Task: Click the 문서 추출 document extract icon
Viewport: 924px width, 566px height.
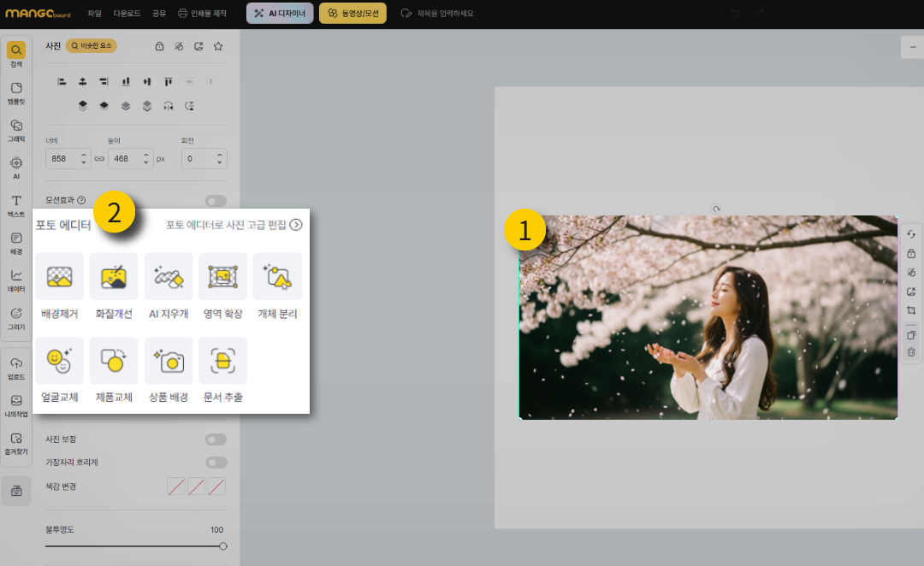Action: [x=222, y=360]
